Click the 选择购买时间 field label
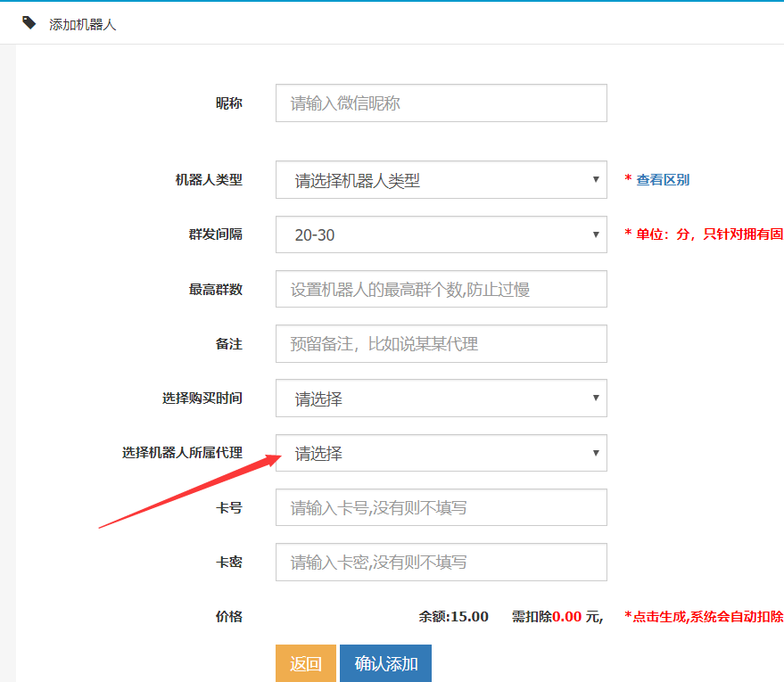 (202, 399)
